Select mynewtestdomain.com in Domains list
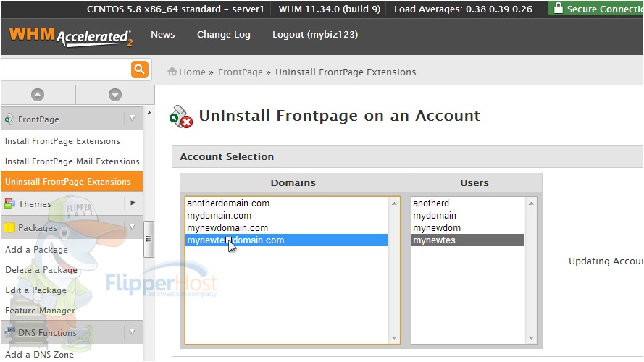The height and width of the screenshot is (362, 644). pos(287,240)
